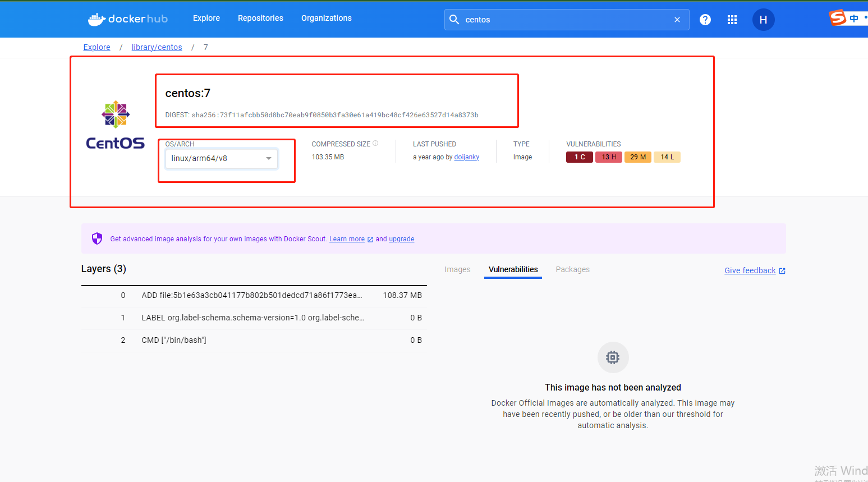The height and width of the screenshot is (482, 868).
Task: Click the 14 L low badge
Action: click(x=667, y=157)
